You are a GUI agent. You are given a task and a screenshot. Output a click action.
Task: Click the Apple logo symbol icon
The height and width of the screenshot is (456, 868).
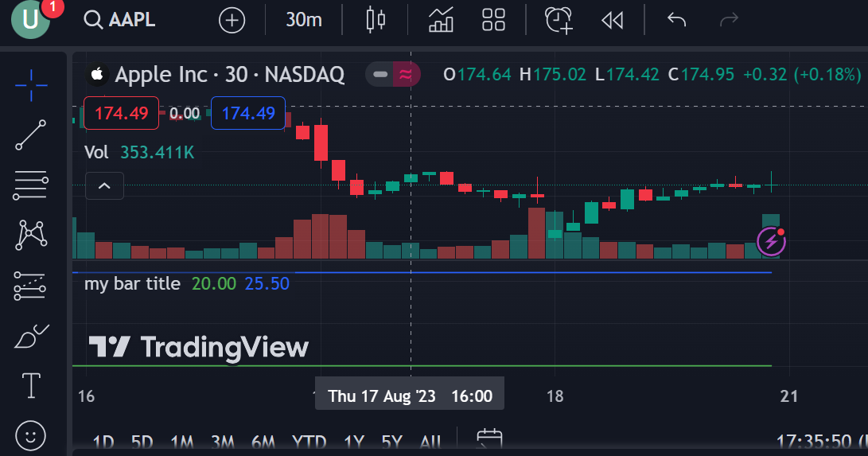click(x=97, y=74)
